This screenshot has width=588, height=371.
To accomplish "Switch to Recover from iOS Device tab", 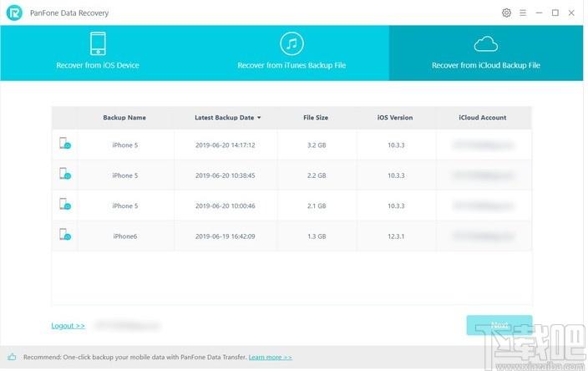I will 98,53.
